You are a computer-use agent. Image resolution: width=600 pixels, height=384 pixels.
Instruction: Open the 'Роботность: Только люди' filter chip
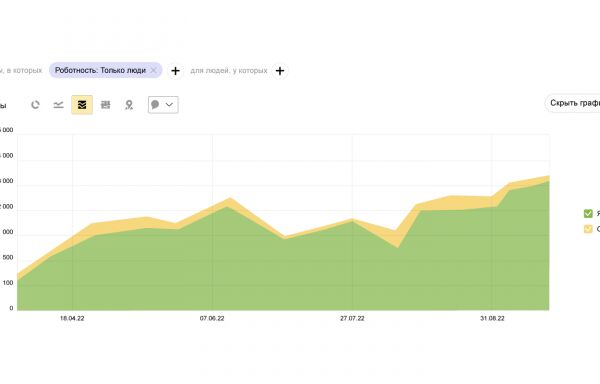[100, 70]
